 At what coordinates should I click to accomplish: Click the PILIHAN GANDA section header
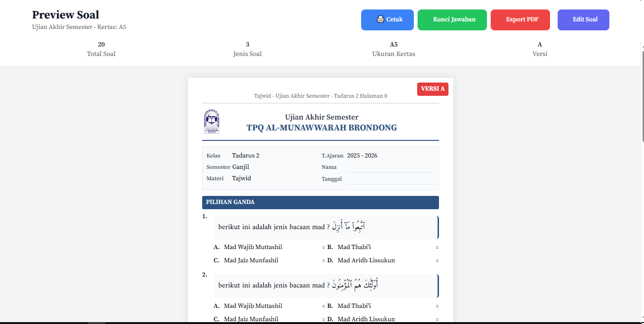click(320, 203)
